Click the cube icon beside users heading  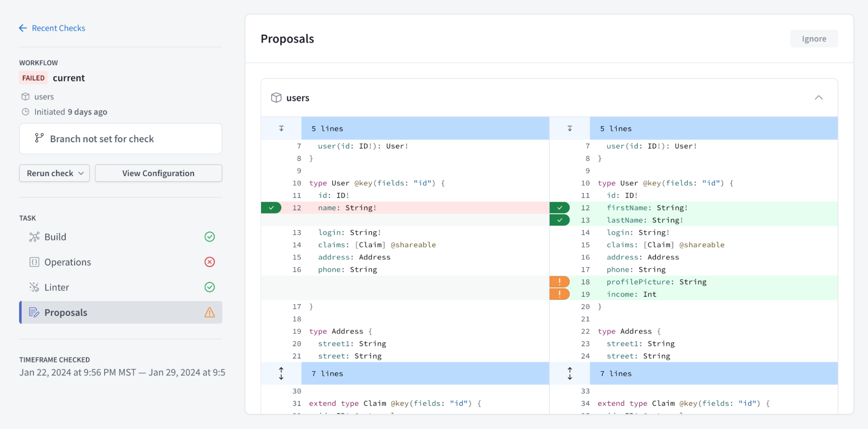276,98
